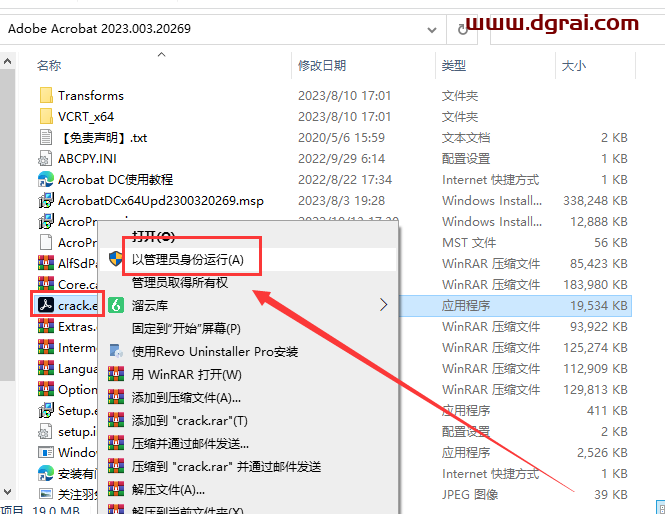Click the 2,526 KB size cell
665x514 pixels.
602,453
